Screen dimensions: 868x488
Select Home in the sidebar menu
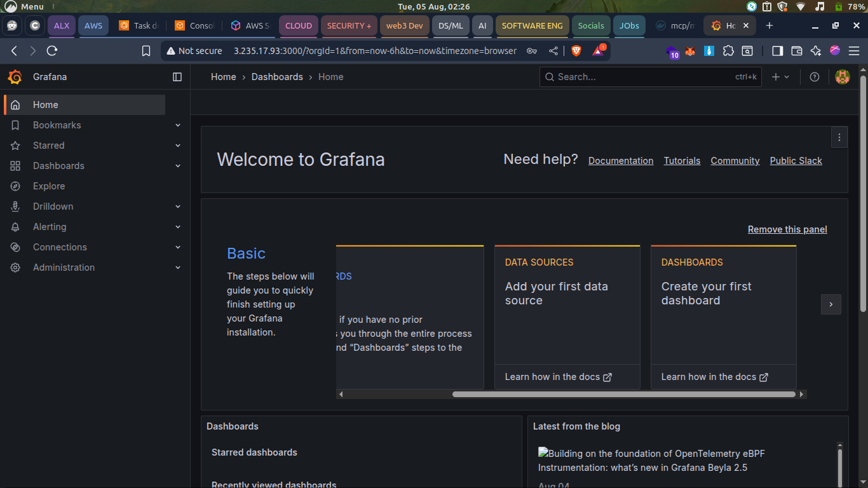[85, 105]
